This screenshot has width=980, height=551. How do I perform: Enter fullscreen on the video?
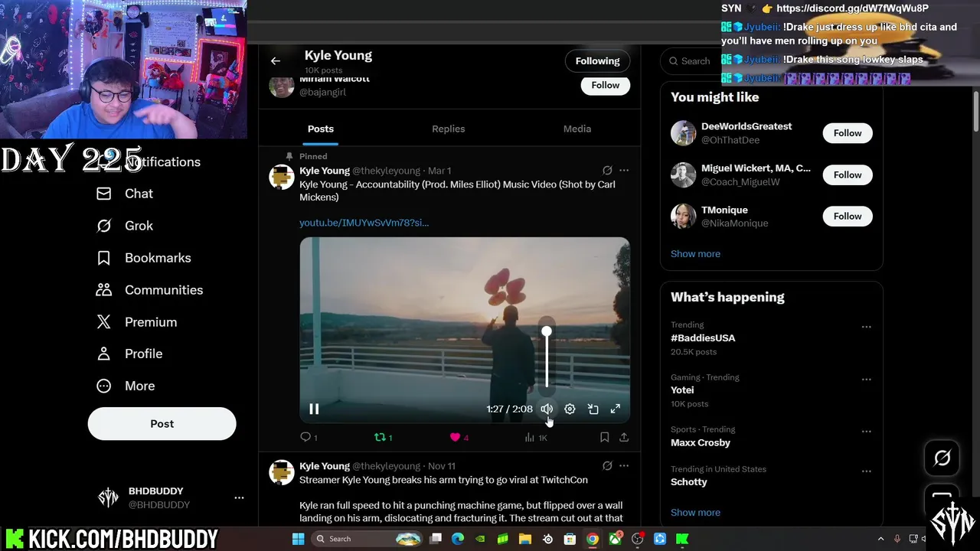[616, 409]
